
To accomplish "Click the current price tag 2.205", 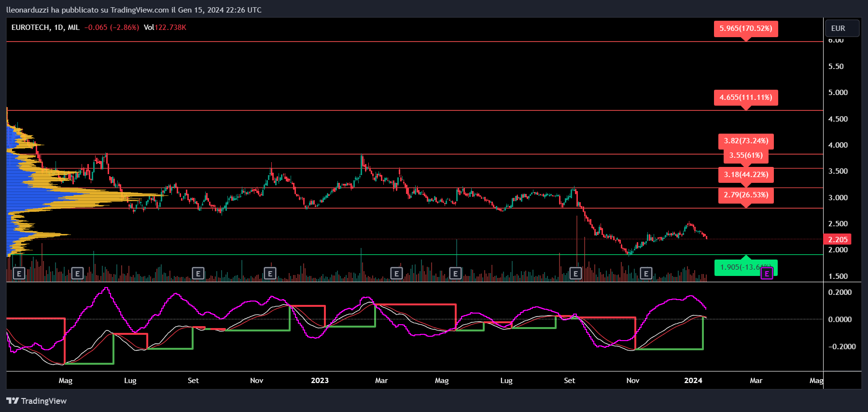I will (838, 239).
